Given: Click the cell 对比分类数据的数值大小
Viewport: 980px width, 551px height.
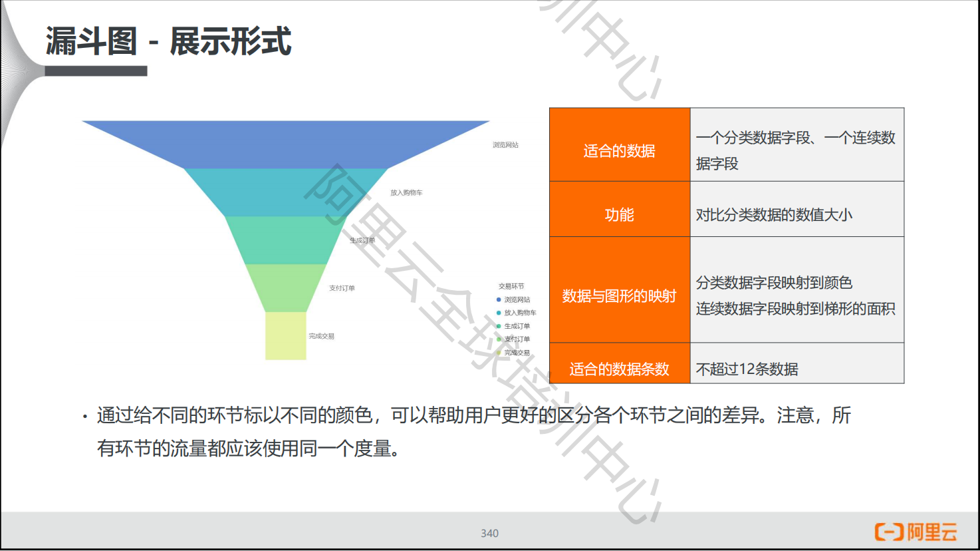Looking at the screenshot, I should pos(797,209).
